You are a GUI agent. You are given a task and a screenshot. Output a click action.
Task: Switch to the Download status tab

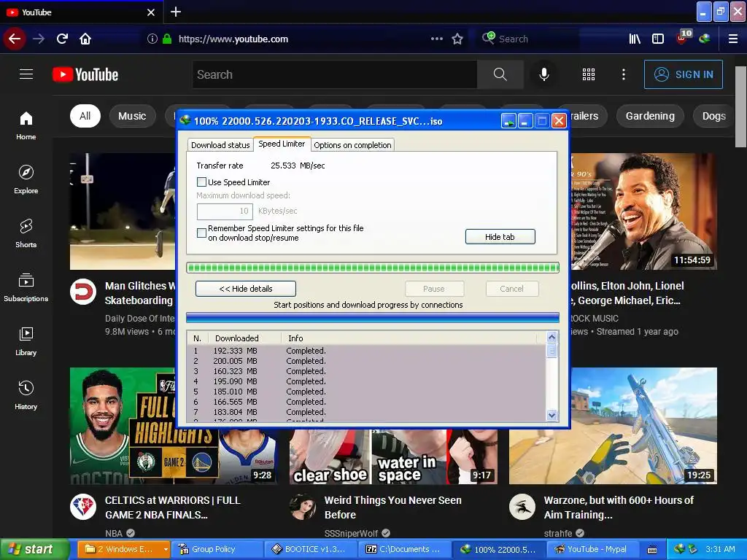pos(220,145)
